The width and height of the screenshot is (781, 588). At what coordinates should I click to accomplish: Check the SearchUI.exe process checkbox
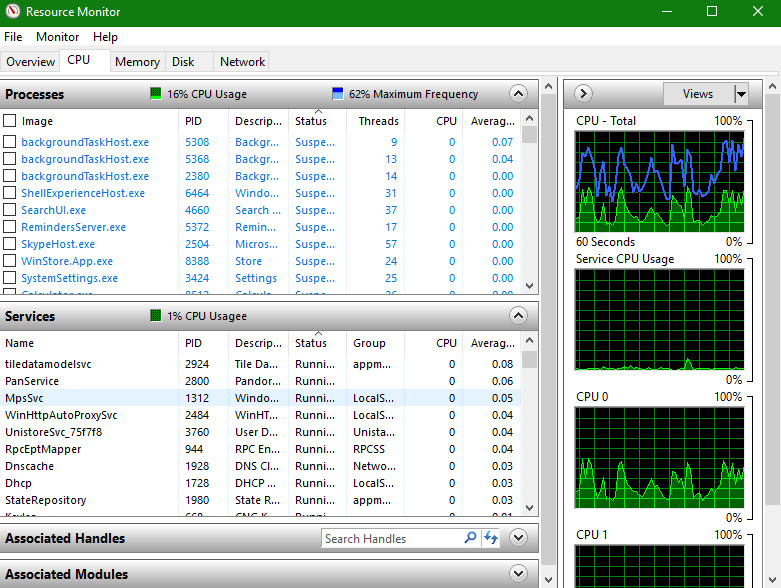[10, 210]
